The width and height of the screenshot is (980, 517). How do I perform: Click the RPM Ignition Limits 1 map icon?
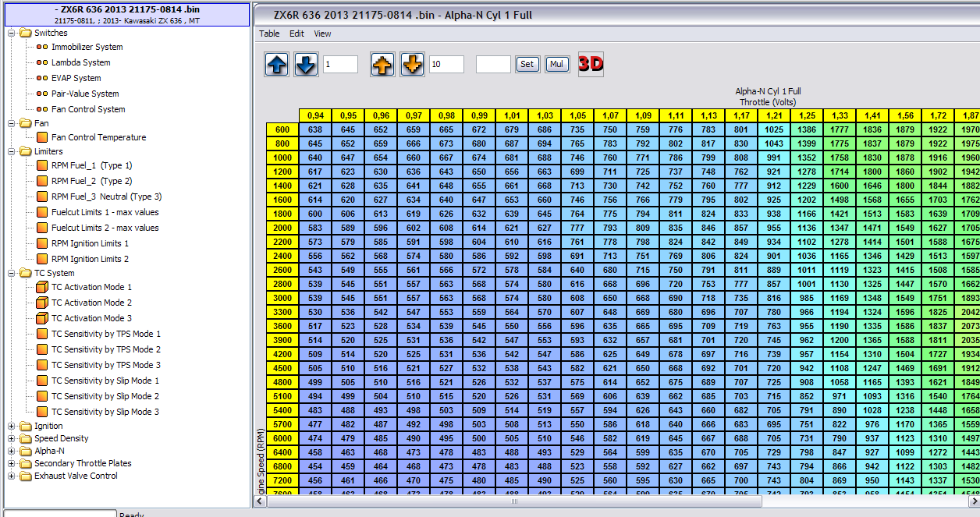[x=42, y=243]
